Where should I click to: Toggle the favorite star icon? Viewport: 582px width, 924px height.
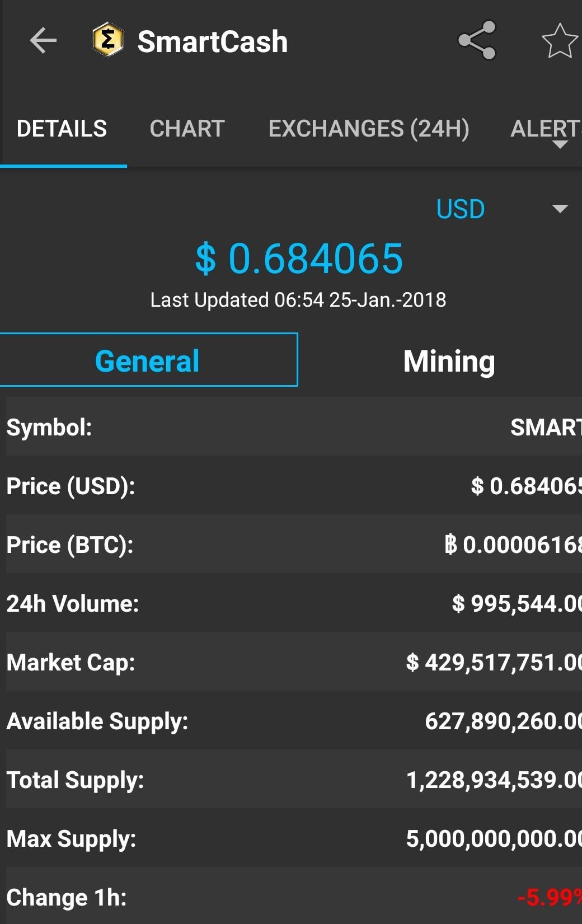pos(560,41)
